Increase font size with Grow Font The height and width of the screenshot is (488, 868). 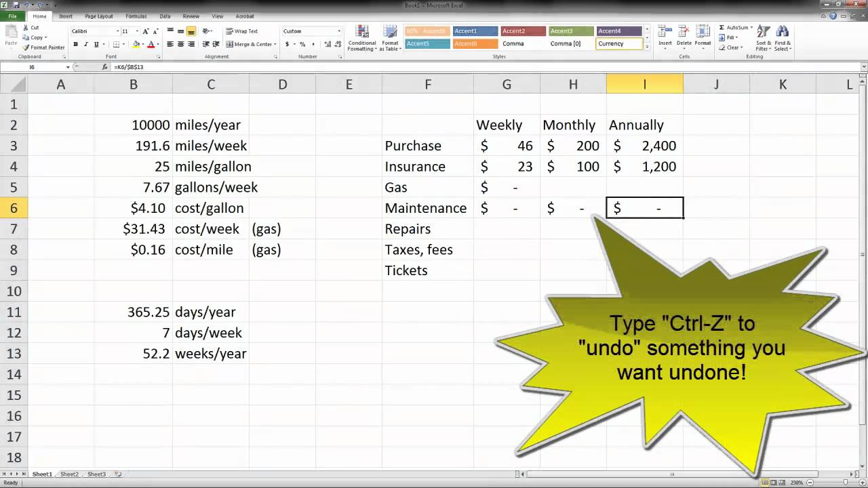coord(146,31)
